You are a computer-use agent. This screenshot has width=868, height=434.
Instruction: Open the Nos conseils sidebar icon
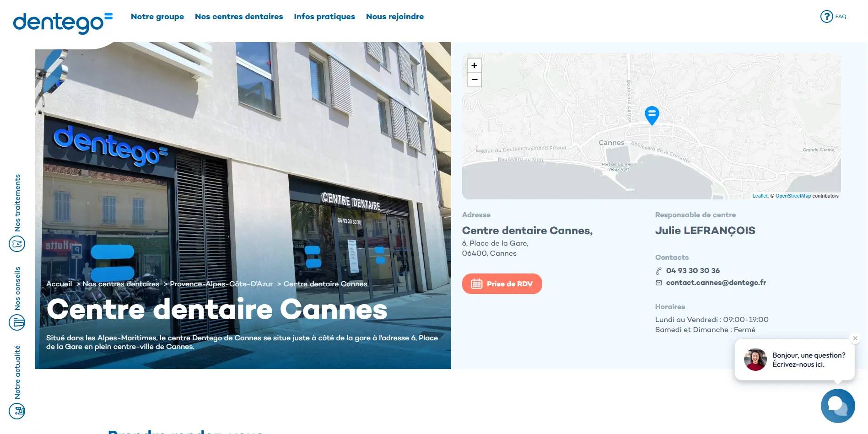point(17,322)
